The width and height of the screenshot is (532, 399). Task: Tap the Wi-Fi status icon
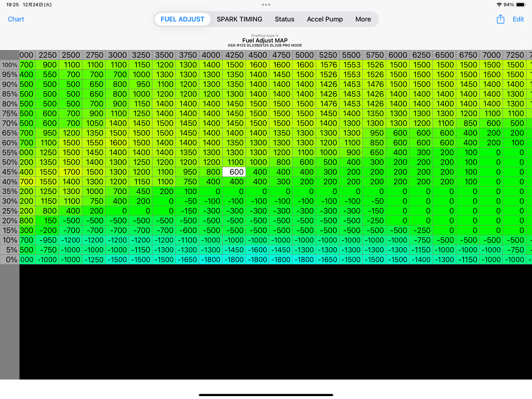499,4
